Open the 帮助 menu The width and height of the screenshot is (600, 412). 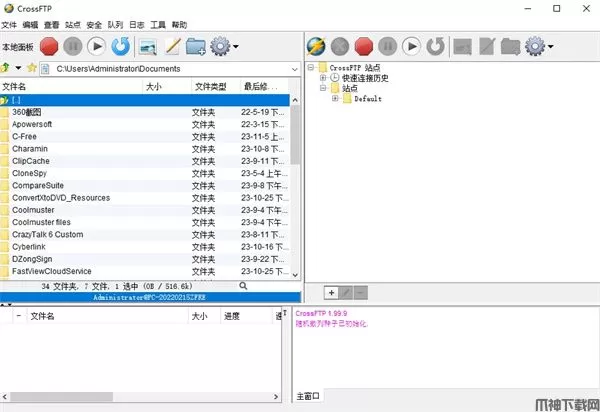tap(179, 25)
